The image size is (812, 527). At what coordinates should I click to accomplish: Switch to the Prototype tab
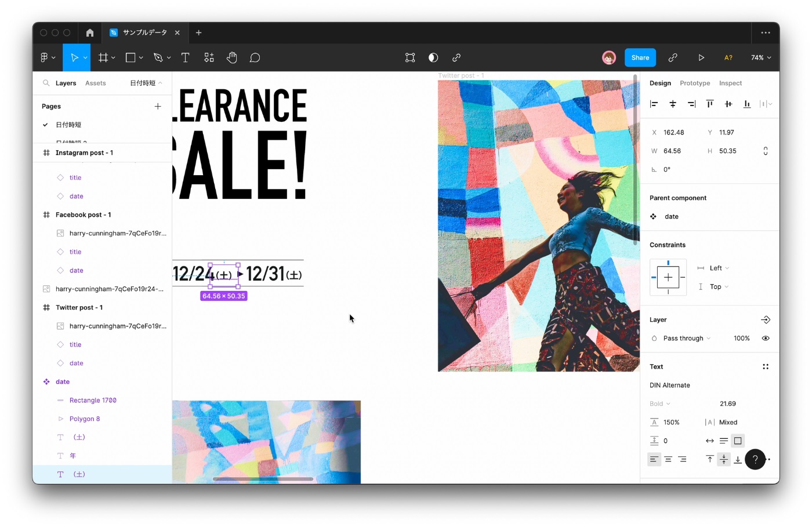pos(695,83)
